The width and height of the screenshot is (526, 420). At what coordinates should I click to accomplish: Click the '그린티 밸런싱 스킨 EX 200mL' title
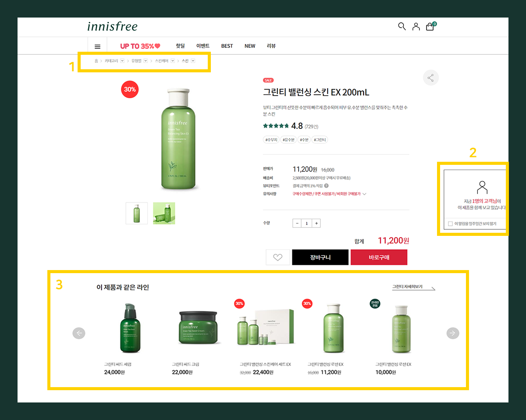click(316, 93)
